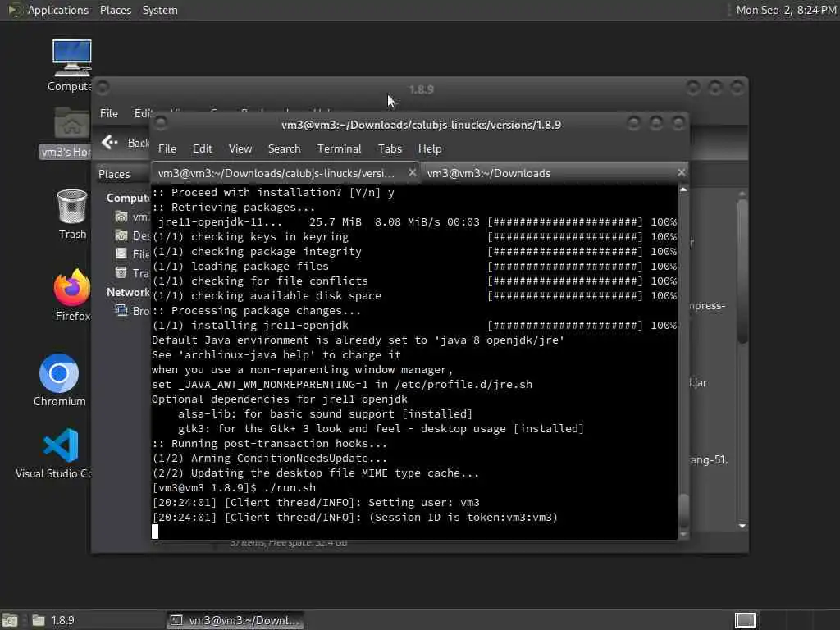Viewport: 840px width, 630px height.
Task: Click the show desktop icon in bottom panel
Action: pyautogui.click(x=10, y=620)
